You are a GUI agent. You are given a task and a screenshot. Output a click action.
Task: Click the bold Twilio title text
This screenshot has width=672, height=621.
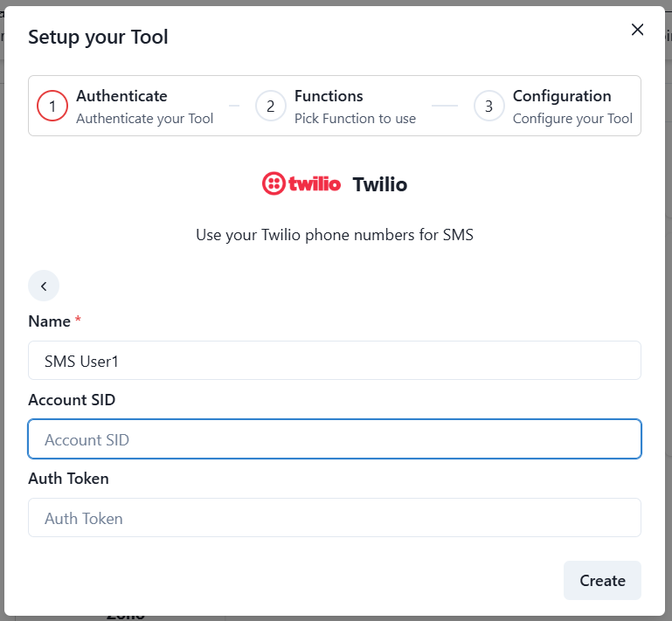tap(380, 184)
